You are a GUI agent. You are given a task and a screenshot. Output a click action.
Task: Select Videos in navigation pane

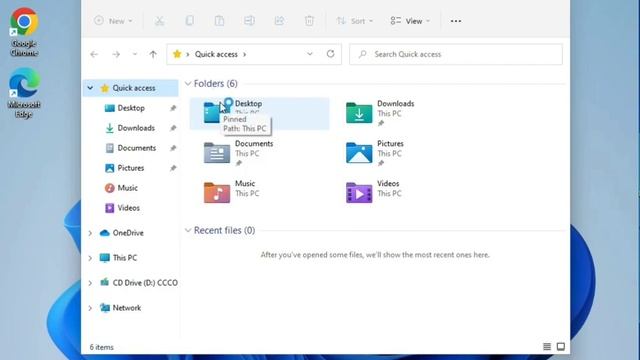129,208
